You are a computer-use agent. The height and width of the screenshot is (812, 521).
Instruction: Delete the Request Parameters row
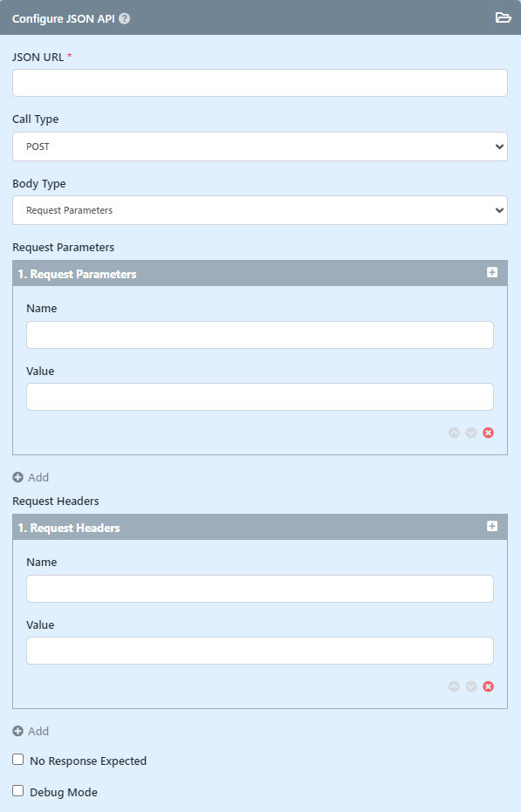(489, 433)
